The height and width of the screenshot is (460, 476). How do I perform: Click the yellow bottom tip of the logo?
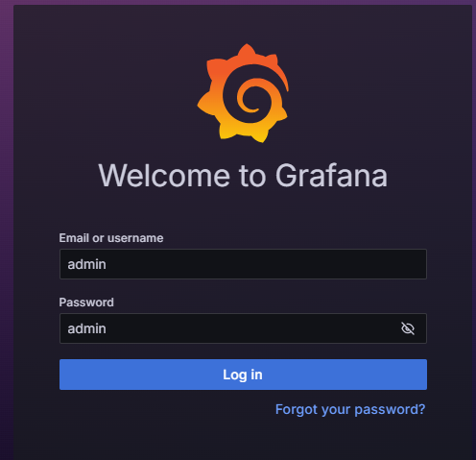pyautogui.click(x=261, y=137)
